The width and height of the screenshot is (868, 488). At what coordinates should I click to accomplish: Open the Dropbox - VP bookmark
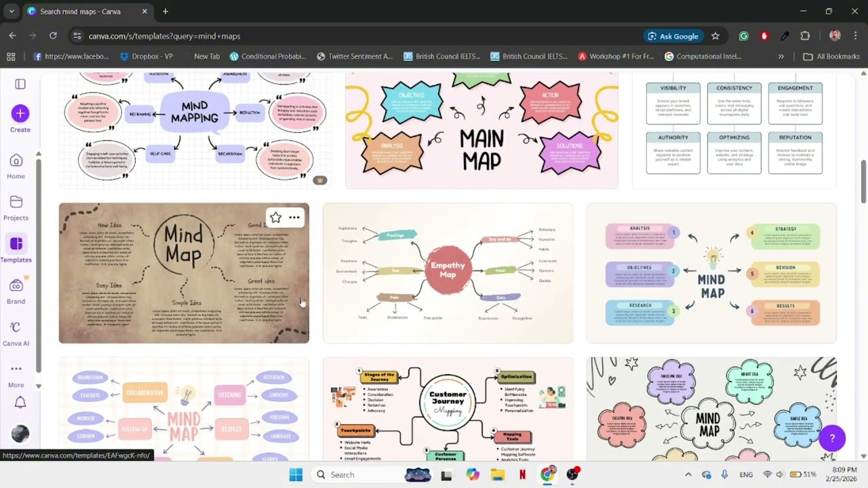click(146, 56)
